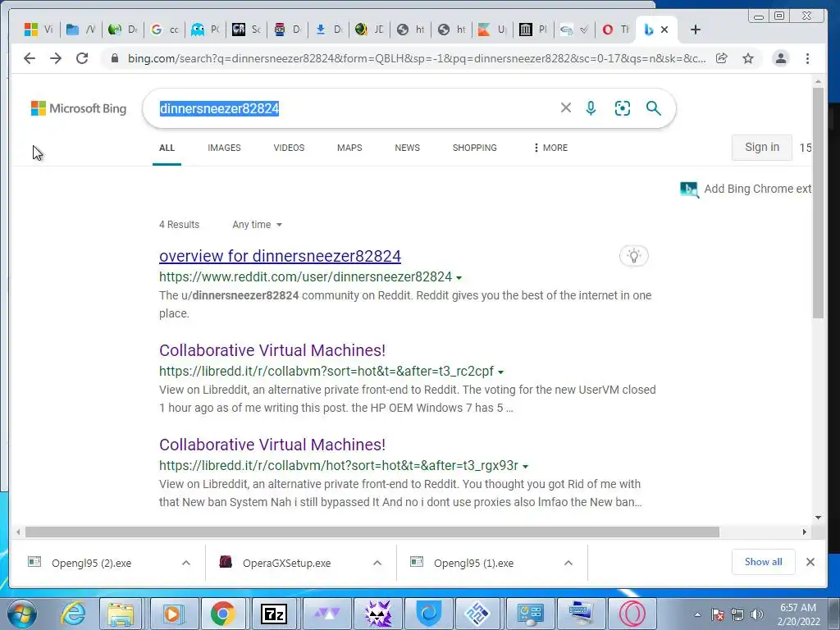Close the active Bing tab
Image resolution: width=840 pixels, height=630 pixels.
click(x=664, y=30)
